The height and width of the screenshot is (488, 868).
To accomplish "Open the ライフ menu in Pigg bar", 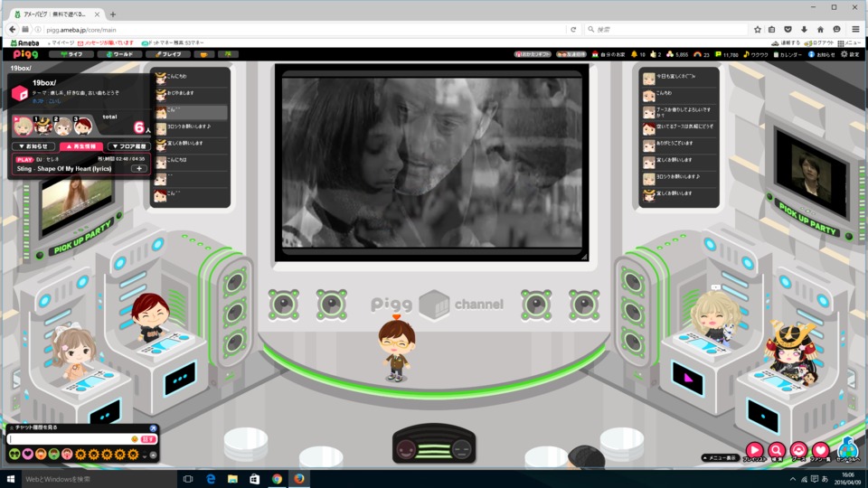I will 71,54.
